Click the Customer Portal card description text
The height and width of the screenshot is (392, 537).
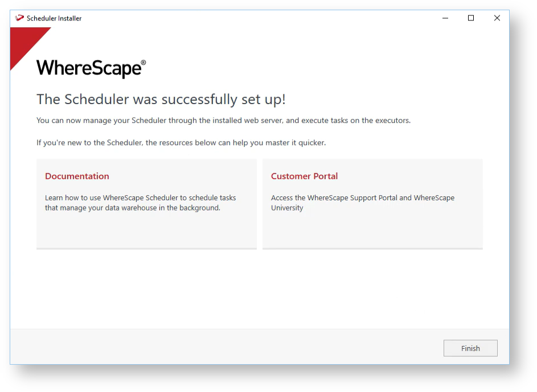pyautogui.click(x=362, y=203)
